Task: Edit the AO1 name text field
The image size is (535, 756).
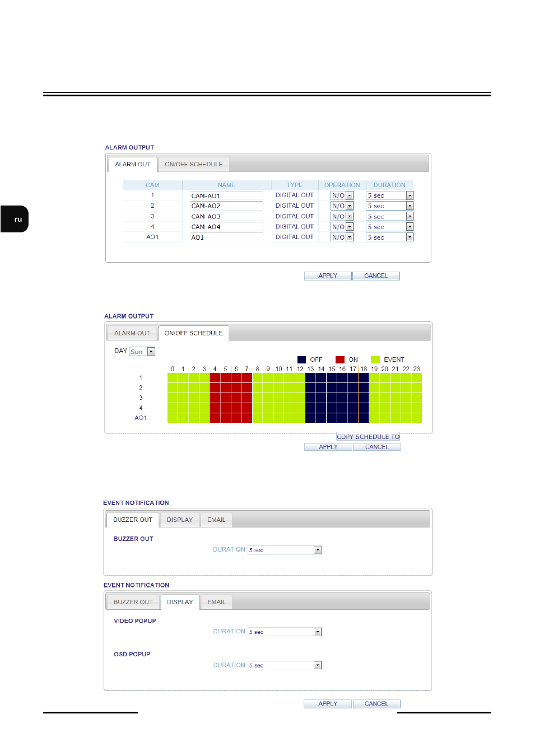Action: click(226, 237)
